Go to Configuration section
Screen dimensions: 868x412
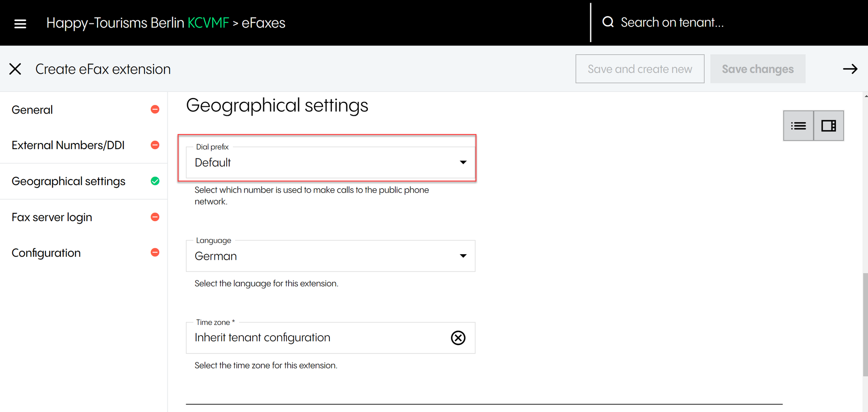point(46,253)
